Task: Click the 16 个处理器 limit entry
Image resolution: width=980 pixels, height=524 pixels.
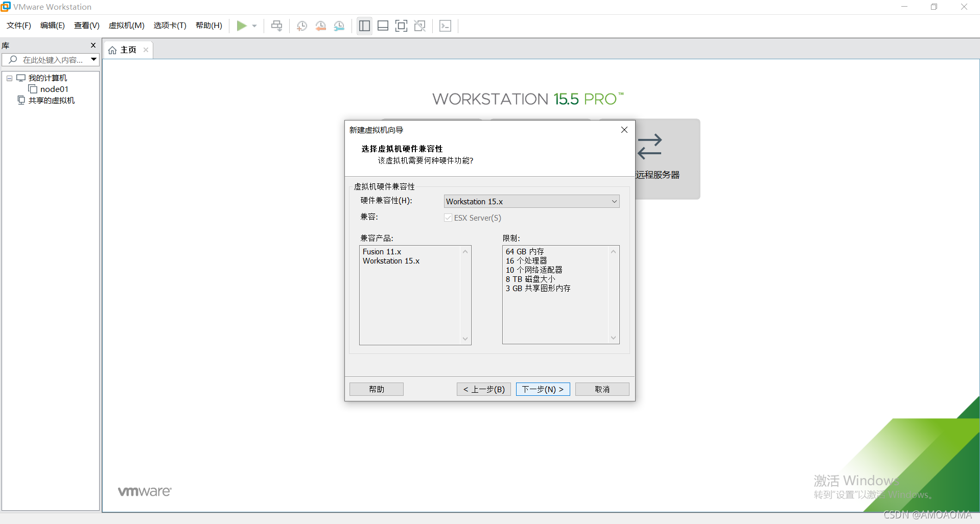Action: click(x=526, y=261)
